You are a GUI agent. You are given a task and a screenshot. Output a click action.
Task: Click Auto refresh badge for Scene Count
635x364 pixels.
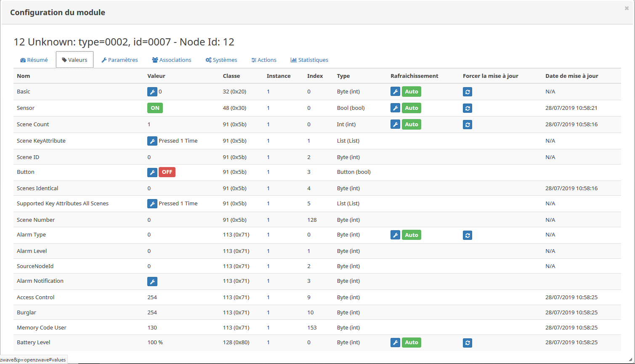coord(412,125)
